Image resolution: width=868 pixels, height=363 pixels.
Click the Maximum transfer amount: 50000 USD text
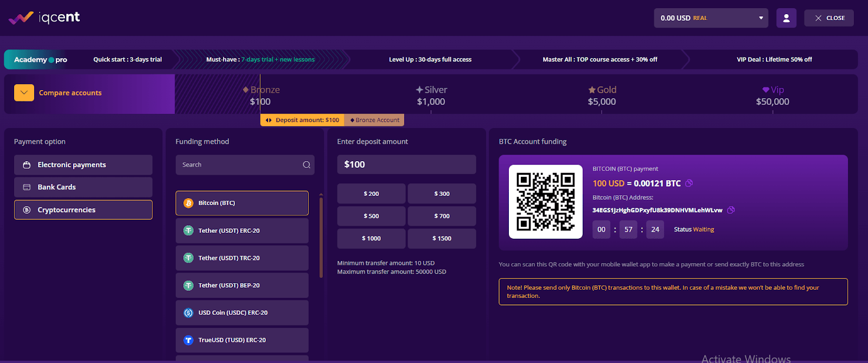click(392, 272)
